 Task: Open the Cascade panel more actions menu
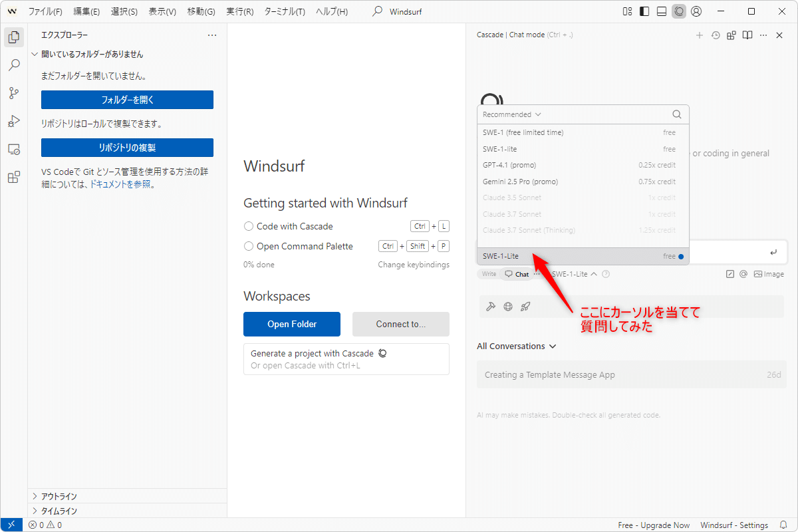pyautogui.click(x=763, y=35)
